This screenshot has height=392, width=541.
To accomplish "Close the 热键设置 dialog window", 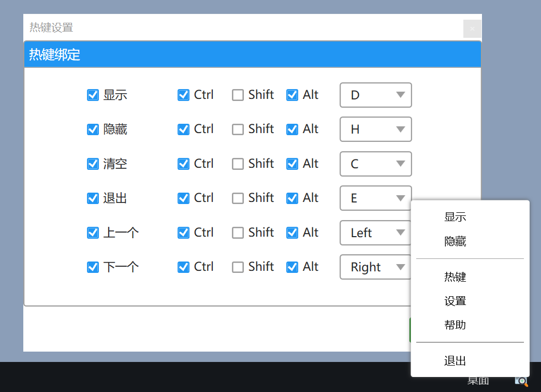I will point(472,28).
